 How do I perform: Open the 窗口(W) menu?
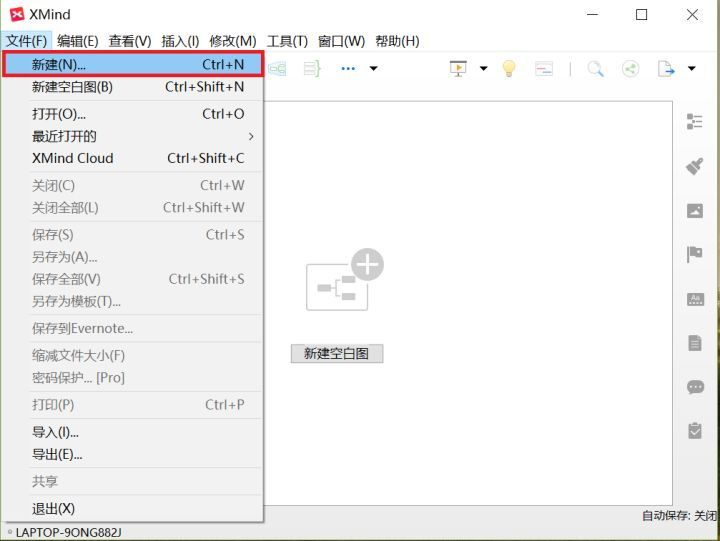(341, 41)
